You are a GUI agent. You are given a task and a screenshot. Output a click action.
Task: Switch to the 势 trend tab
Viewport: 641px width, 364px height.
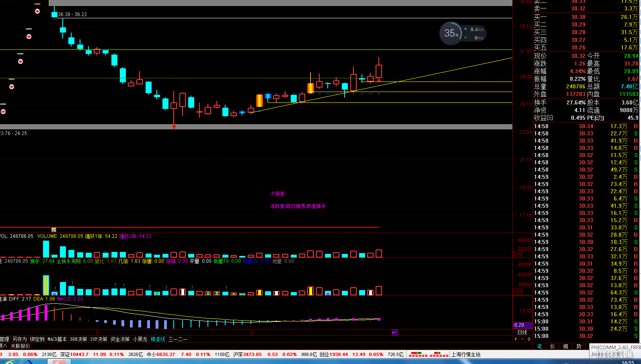pyautogui.click(x=579, y=346)
